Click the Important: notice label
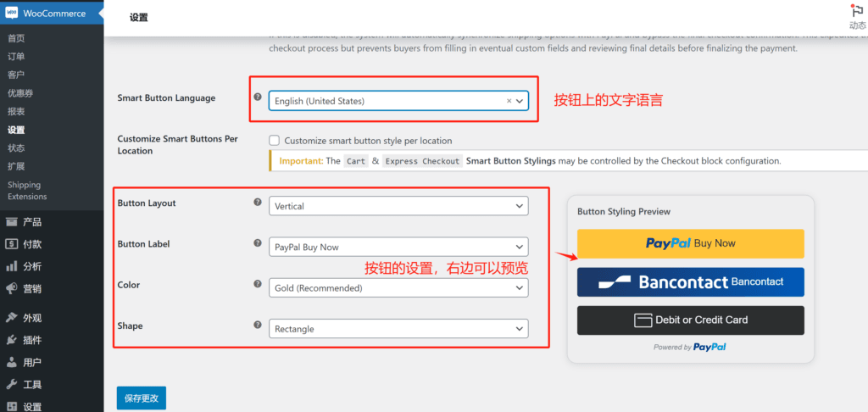The width and height of the screenshot is (868, 412). tap(301, 161)
